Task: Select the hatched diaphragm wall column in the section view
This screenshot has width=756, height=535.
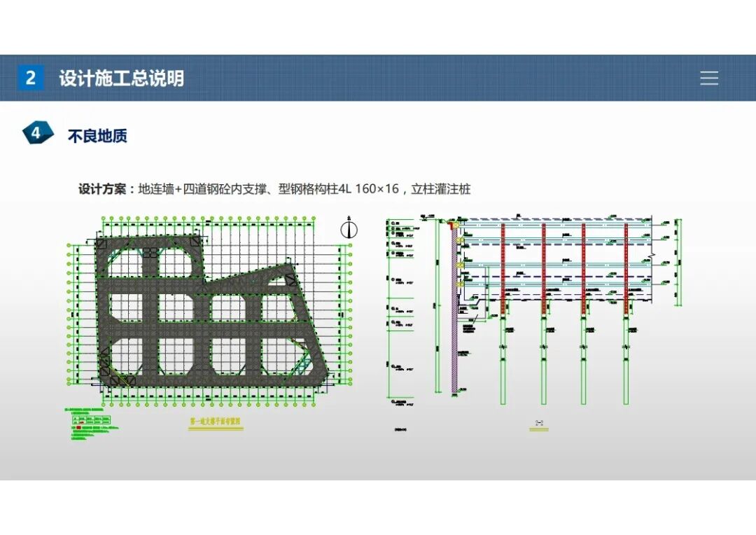Action: click(454, 329)
